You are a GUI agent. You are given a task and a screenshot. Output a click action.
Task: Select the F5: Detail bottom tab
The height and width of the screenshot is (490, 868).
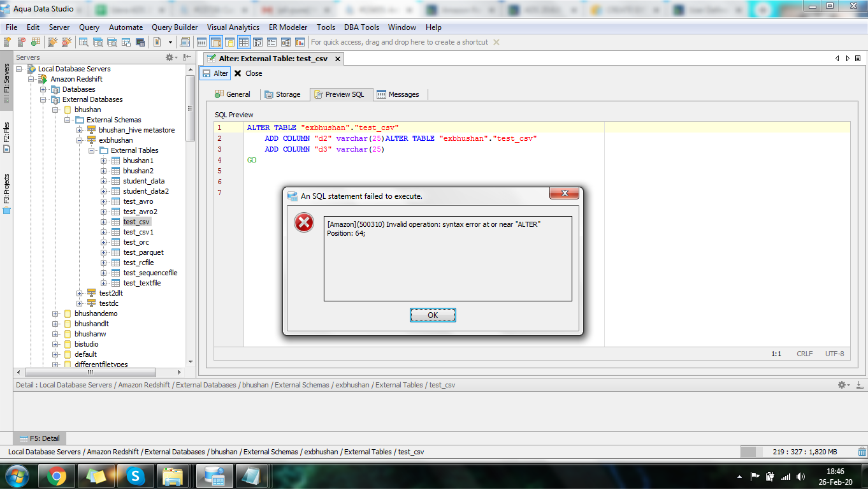[40, 438]
